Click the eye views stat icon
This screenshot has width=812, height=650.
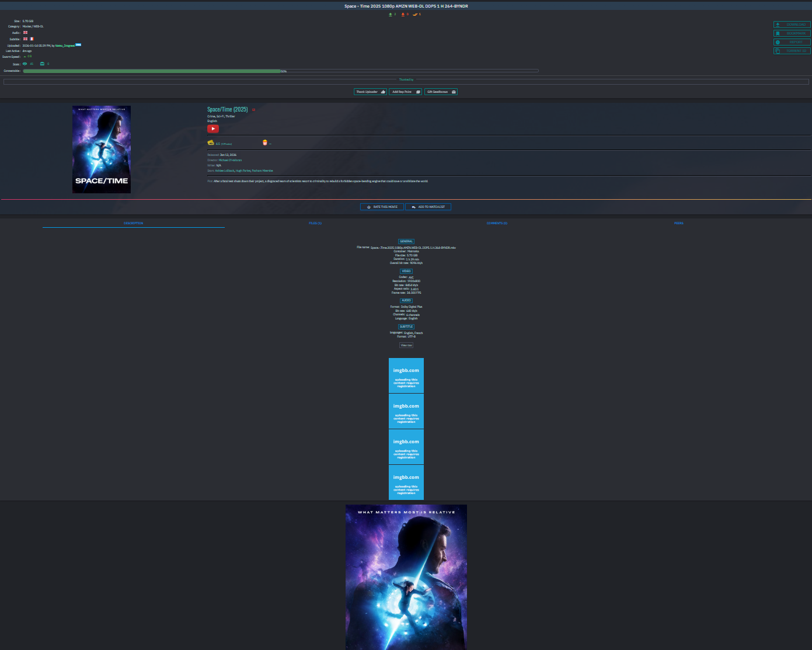(25, 64)
